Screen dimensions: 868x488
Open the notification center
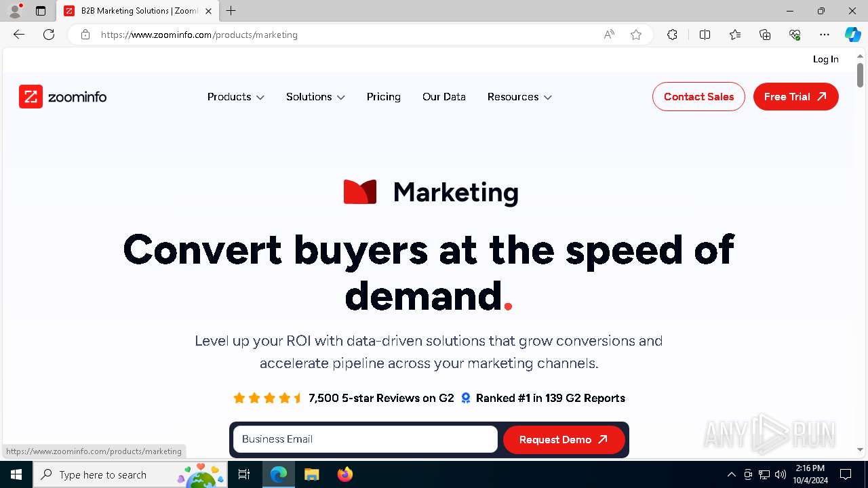point(846,474)
